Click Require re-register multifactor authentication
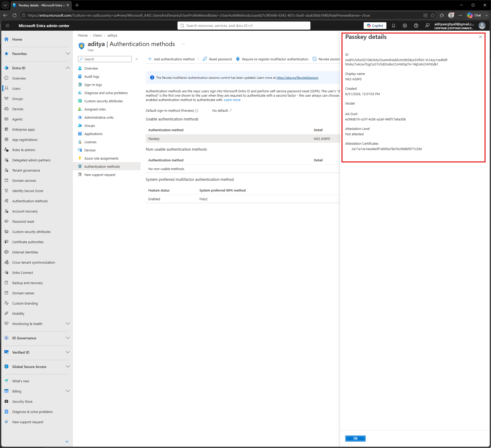This screenshot has width=491, height=448. (272, 59)
